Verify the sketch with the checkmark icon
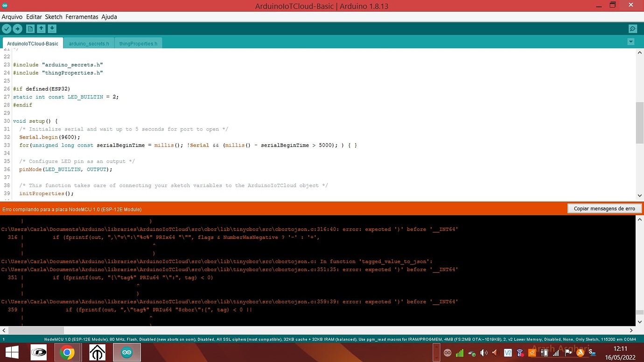Viewport: 644px width, 362px height. click(7, 28)
